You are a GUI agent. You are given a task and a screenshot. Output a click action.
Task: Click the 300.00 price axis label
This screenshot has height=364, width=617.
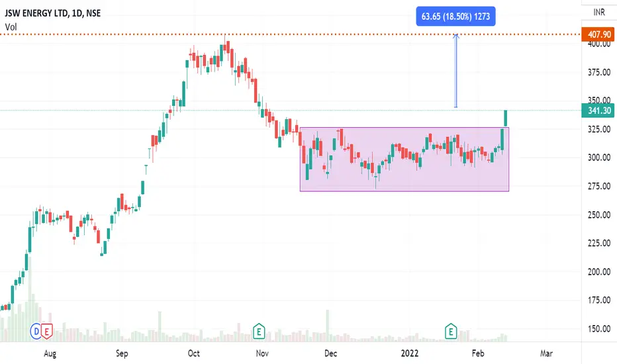click(x=599, y=158)
